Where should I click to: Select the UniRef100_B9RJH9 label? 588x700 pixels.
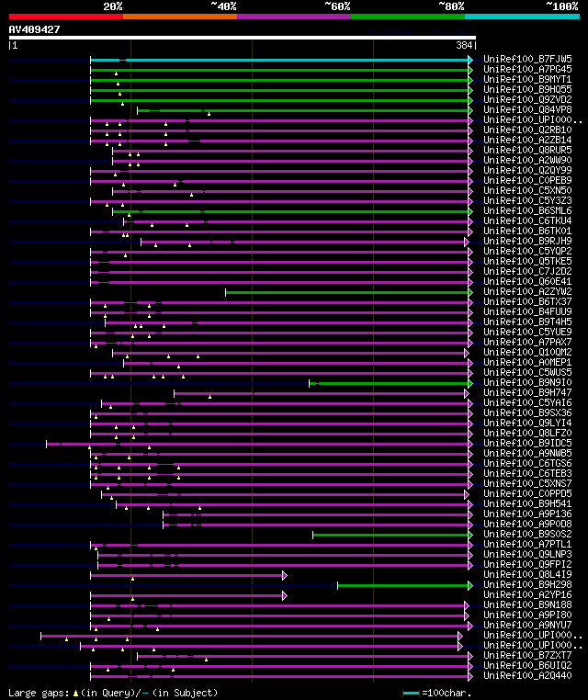pyautogui.click(x=527, y=241)
